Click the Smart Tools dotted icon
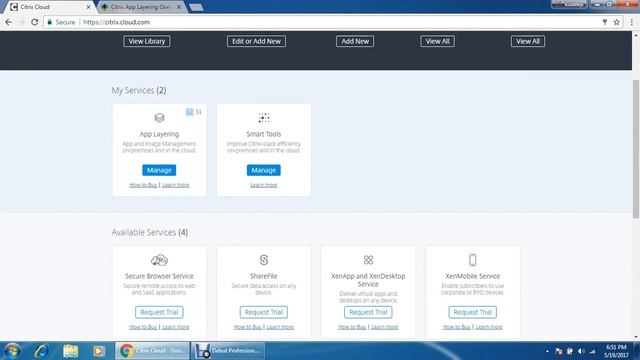Viewport: 640px width, 360px height. point(264,118)
